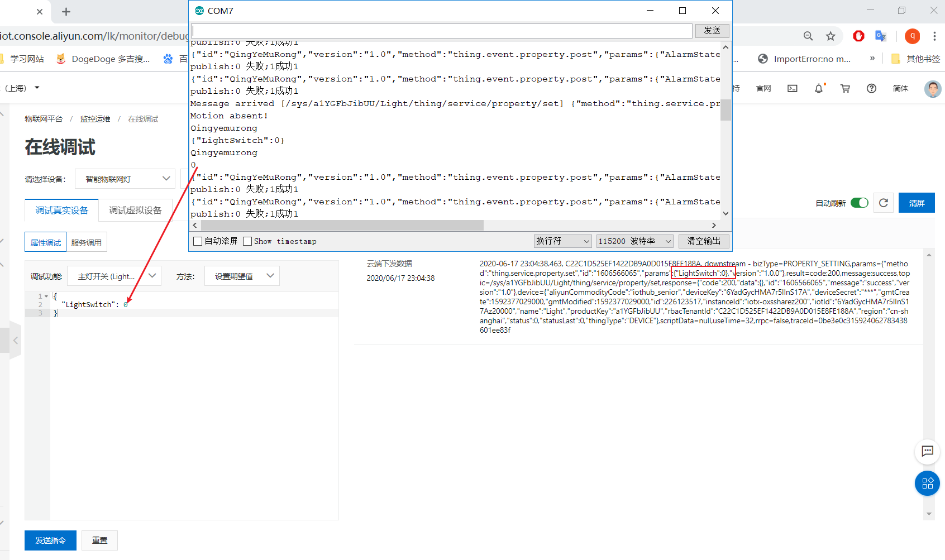Toggle the Show timestamp checkbox
This screenshot has height=560, width=945.
tap(247, 241)
